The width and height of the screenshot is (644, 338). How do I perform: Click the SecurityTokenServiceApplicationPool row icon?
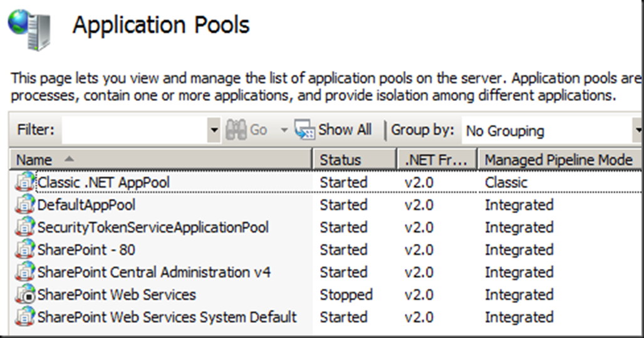point(25,227)
